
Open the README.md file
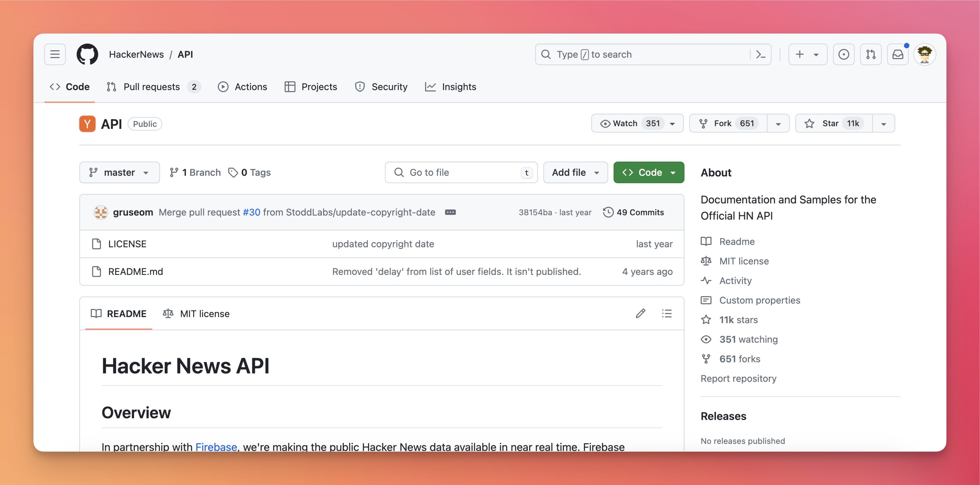pyautogui.click(x=135, y=272)
